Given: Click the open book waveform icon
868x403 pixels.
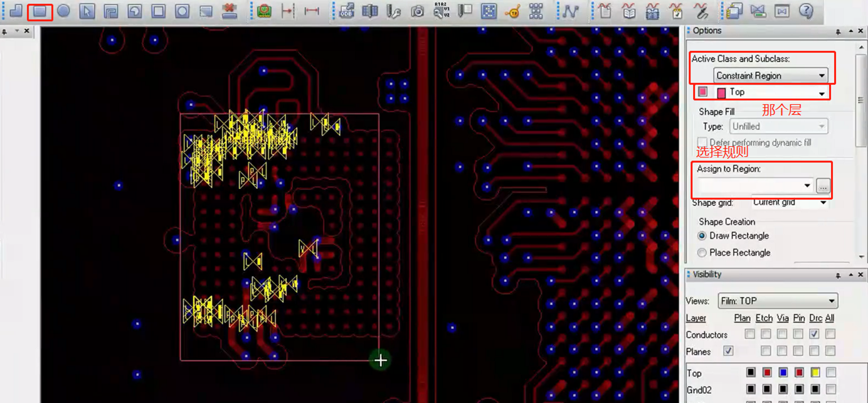Looking at the screenshot, I should 628,11.
